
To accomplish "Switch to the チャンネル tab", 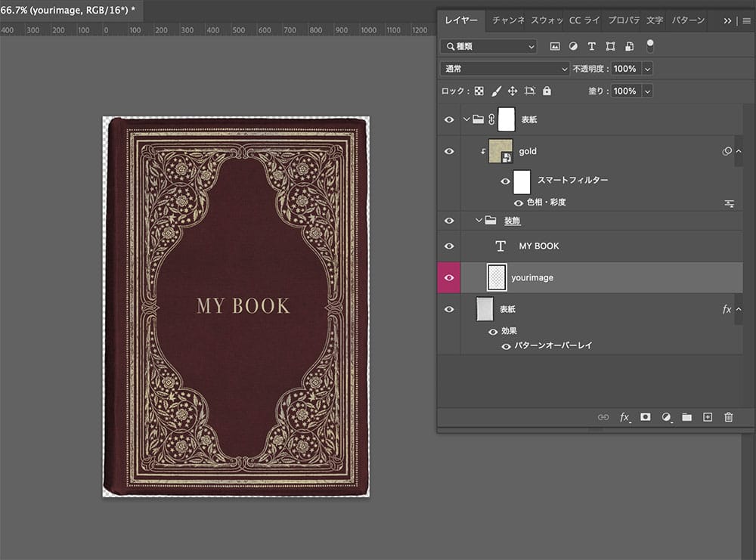I will [507, 20].
